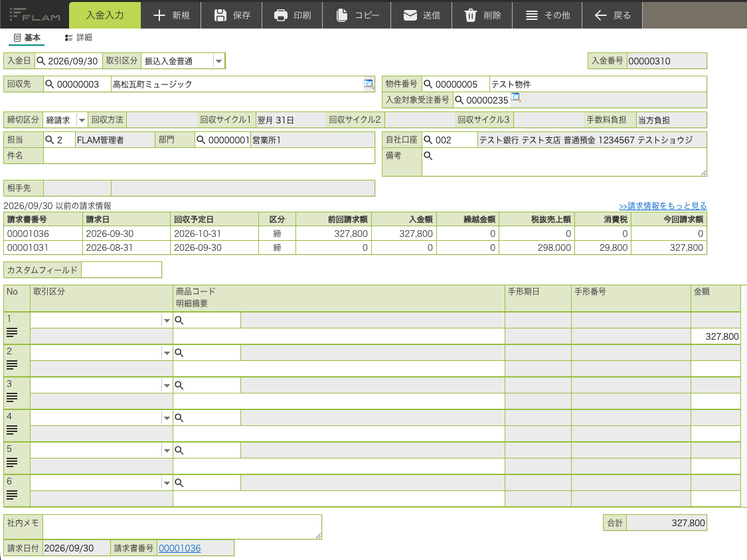Viewport: 747px width, 560px height.
Task: Open the 請求情報をもっと見る link
Action: tap(663, 206)
